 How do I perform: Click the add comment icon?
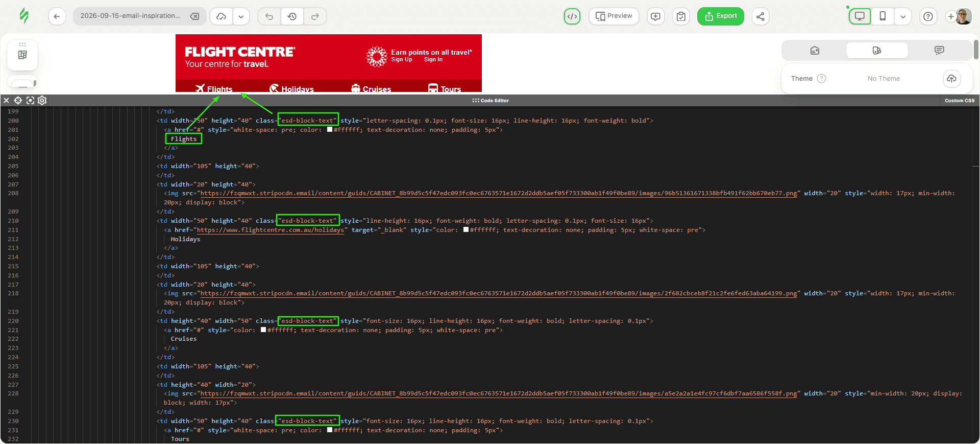[x=655, y=16]
